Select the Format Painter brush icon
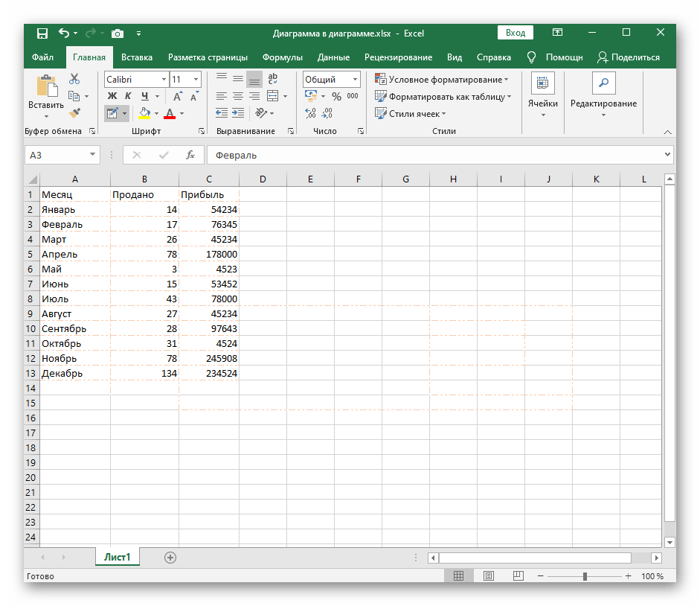Image resolution: width=700 pixels, height=606 pixels. pyautogui.click(x=74, y=113)
